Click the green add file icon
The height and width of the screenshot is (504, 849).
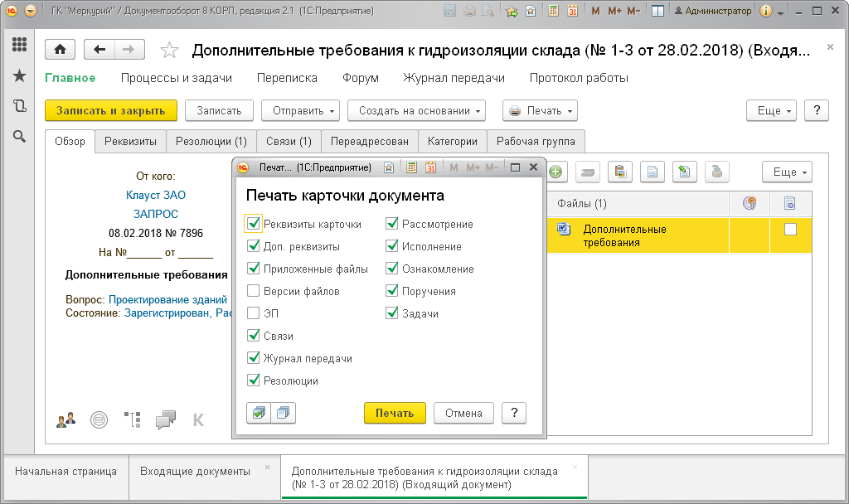click(x=555, y=172)
